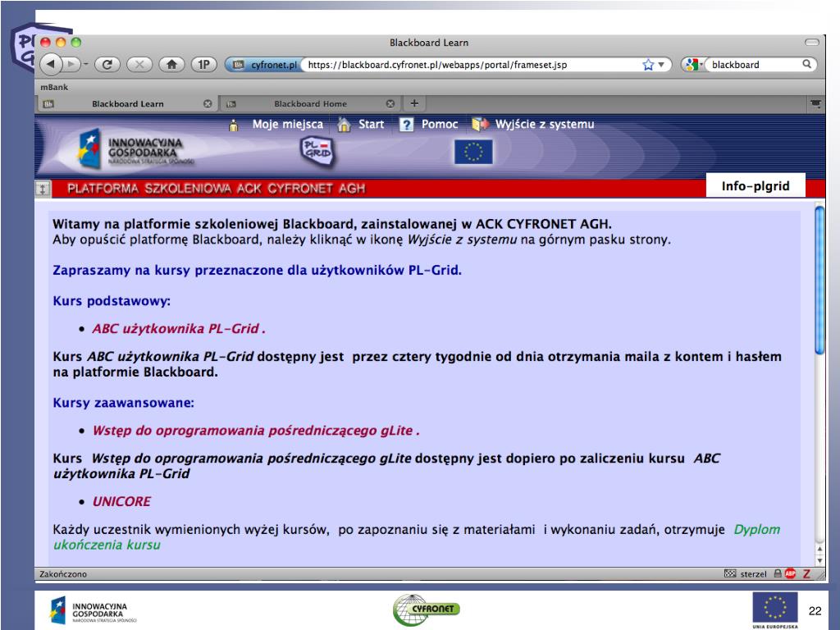The height and width of the screenshot is (630, 840).
Task: Click the cyfronet.pl site identity badge
Action: (265, 65)
